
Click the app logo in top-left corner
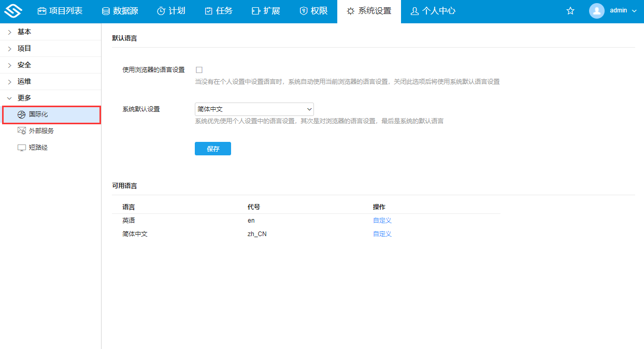[x=13, y=10]
